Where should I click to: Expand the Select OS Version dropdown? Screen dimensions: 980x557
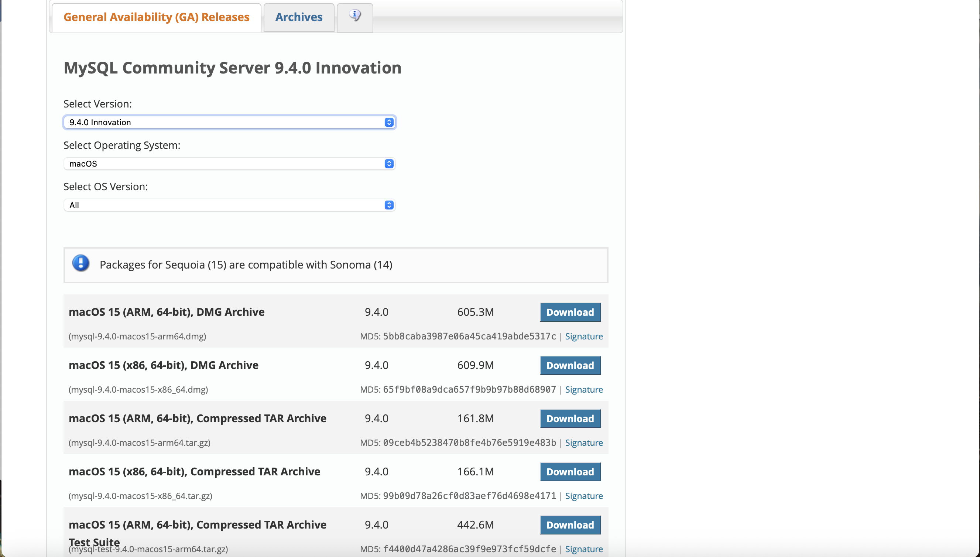(229, 205)
